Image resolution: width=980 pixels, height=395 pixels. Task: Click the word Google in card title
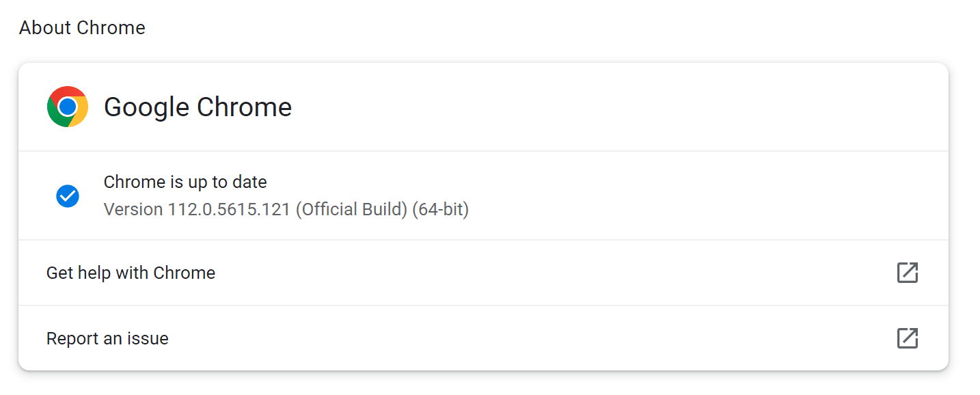click(146, 107)
